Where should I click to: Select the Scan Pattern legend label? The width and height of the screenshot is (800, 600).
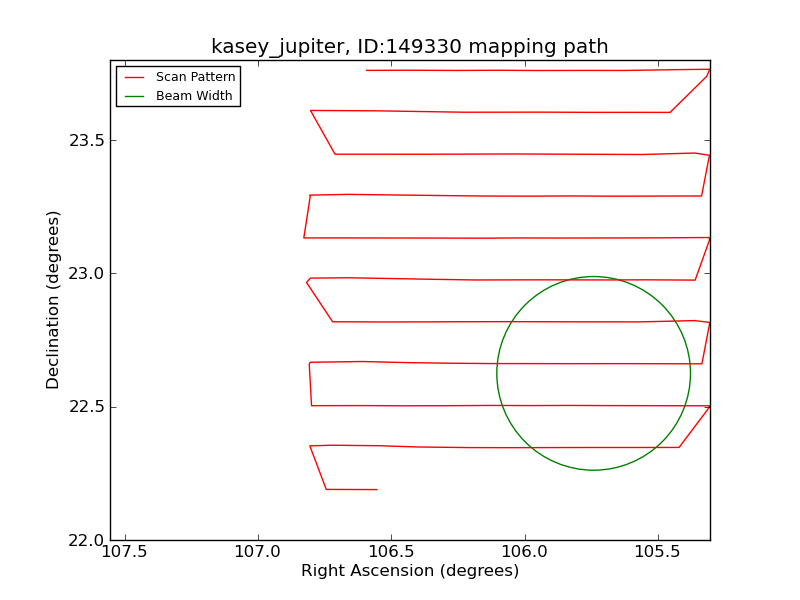(195, 77)
